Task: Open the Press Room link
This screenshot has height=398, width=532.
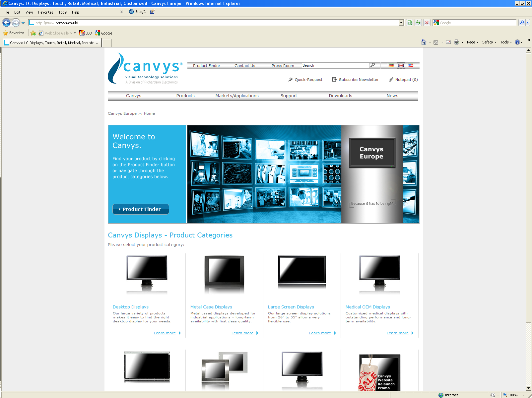Action: pyautogui.click(x=283, y=66)
